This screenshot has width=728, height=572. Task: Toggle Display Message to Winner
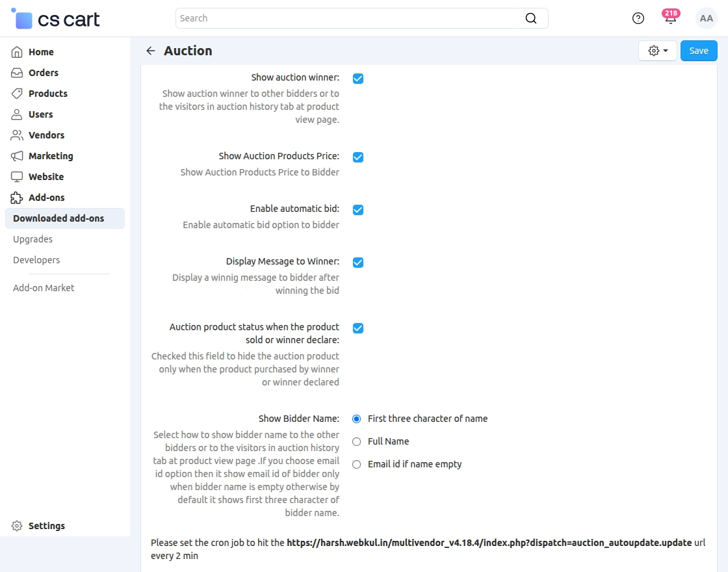point(358,263)
